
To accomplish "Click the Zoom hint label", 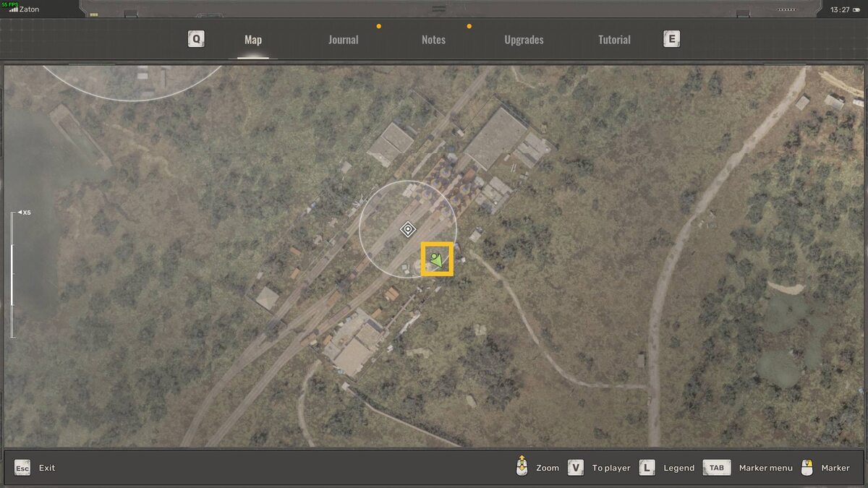I will (x=548, y=468).
